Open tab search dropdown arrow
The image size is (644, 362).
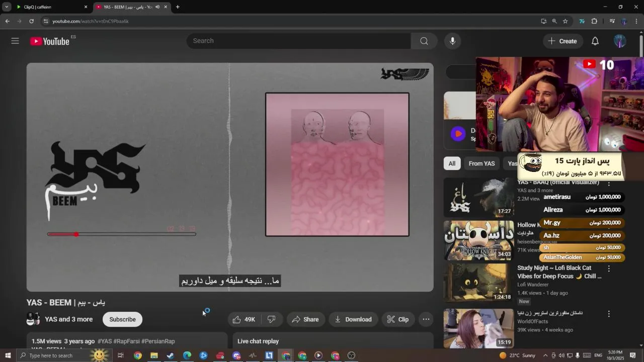point(7,7)
